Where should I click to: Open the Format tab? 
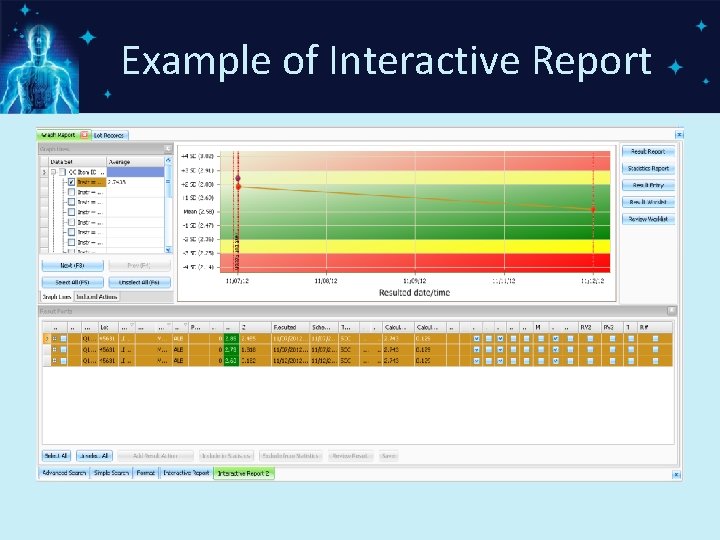click(x=146, y=472)
